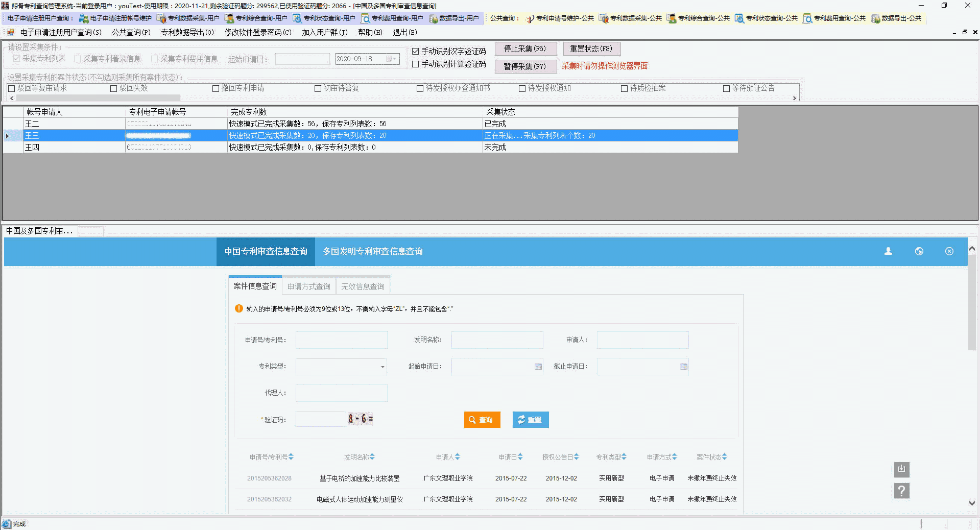Screen dimensions: 980x530
Task: Click the orange 查询 search button
Action: coord(482,420)
